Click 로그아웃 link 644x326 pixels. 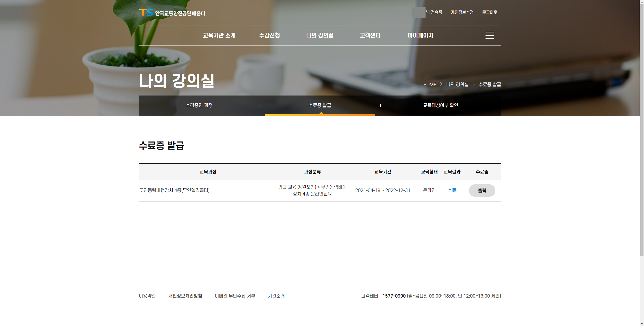tap(490, 12)
